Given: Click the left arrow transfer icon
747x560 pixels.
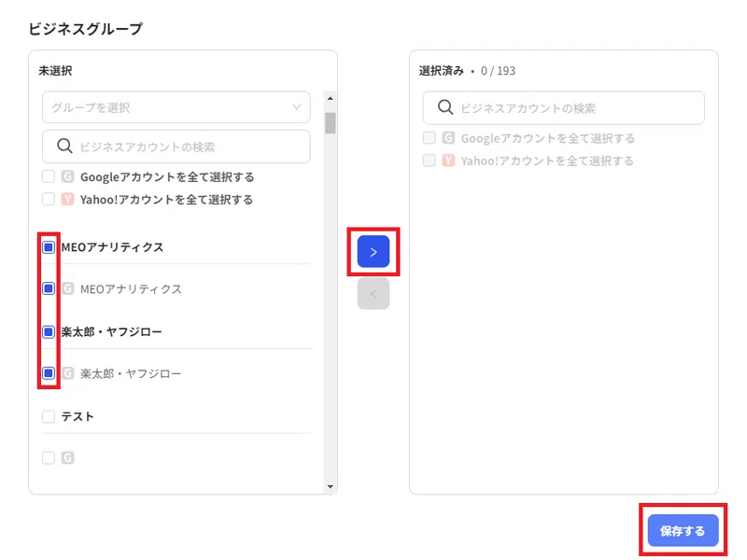Looking at the screenshot, I should point(373,293).
